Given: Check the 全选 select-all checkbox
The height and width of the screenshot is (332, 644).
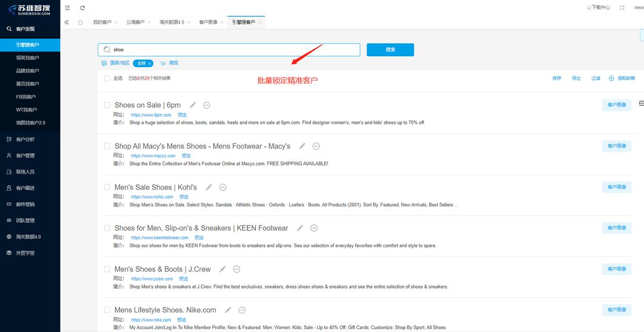Looking at the screenshot, I should coord(107,78).
